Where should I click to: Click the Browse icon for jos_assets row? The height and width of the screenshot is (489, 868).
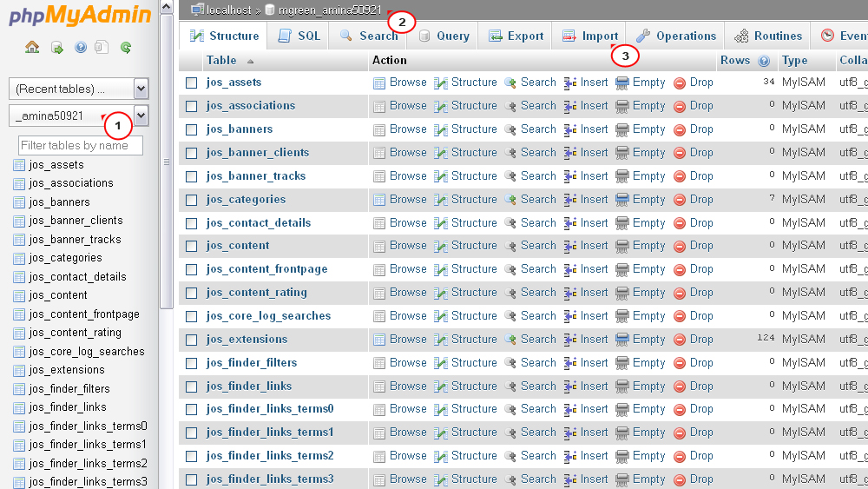tap(379, 83)
